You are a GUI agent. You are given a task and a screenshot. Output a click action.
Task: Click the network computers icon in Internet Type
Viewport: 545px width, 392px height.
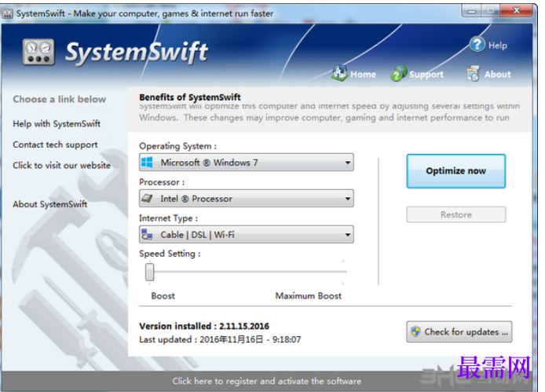(147, 235)
